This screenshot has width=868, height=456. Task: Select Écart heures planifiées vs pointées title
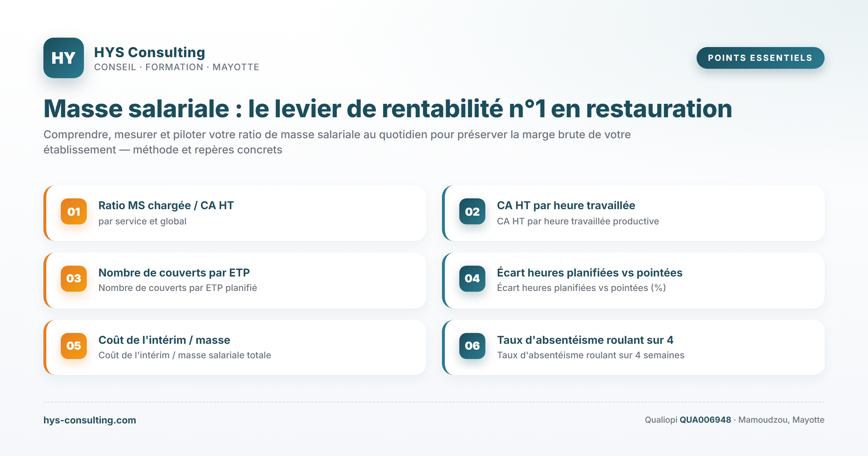(x=590, y=273)
